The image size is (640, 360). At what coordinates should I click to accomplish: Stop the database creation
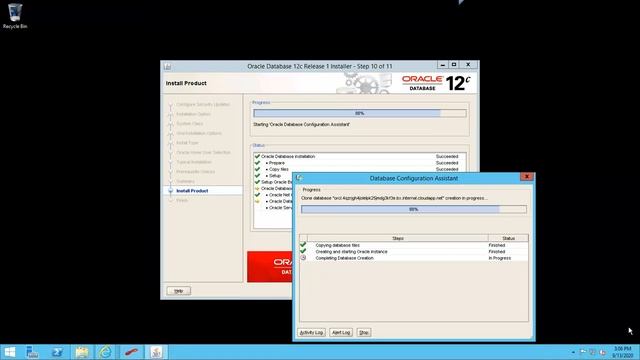tap(364, 333)
